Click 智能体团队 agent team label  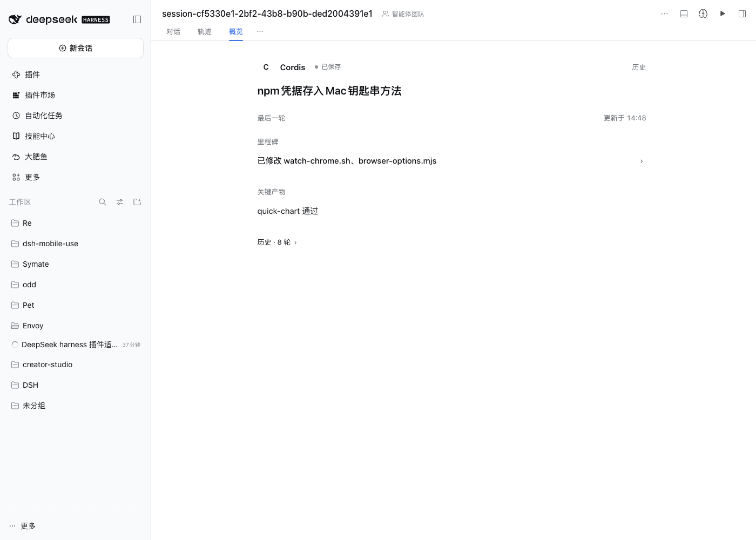point(403,14)
